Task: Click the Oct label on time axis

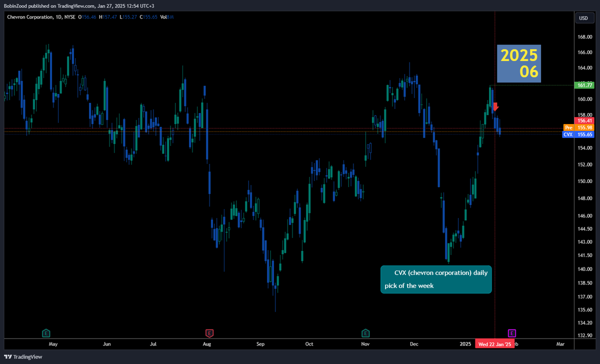Action: (309, 344)
